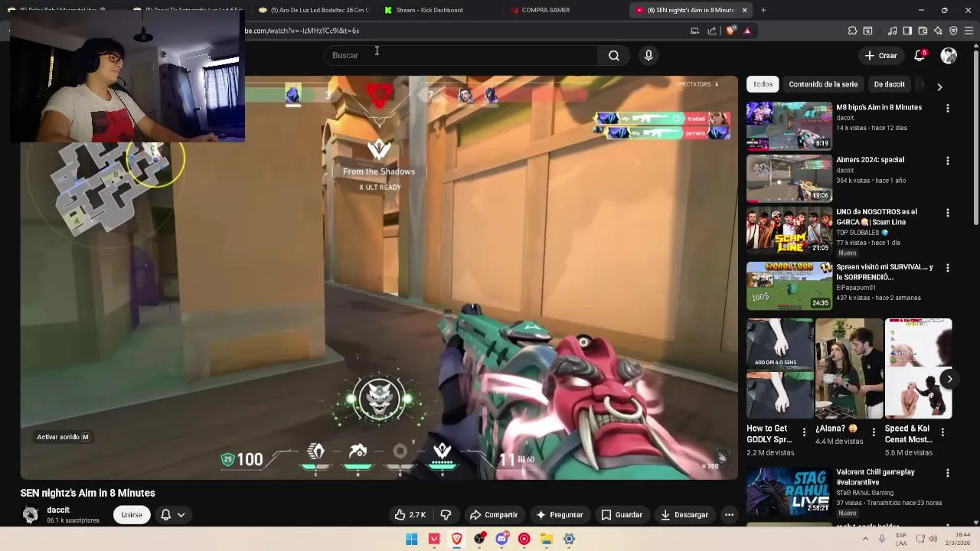The width and height of the screenshot is (980, 551).
Task: Start voice search with microphone icon
Action: 648,55
